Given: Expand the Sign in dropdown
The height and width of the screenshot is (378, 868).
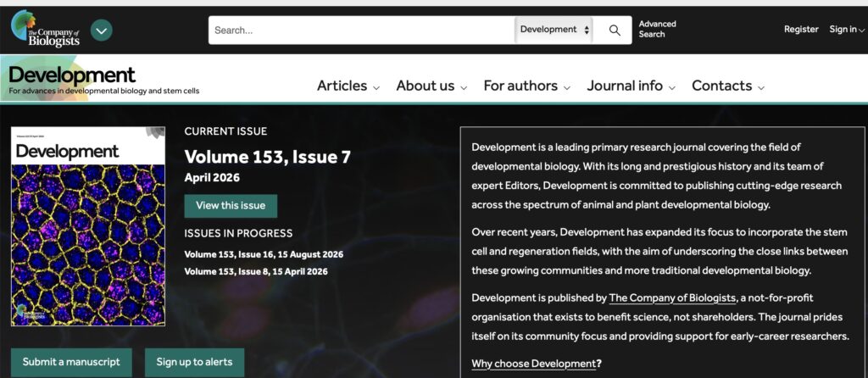Looking at the screenshot, I should [x=847, y=30].
